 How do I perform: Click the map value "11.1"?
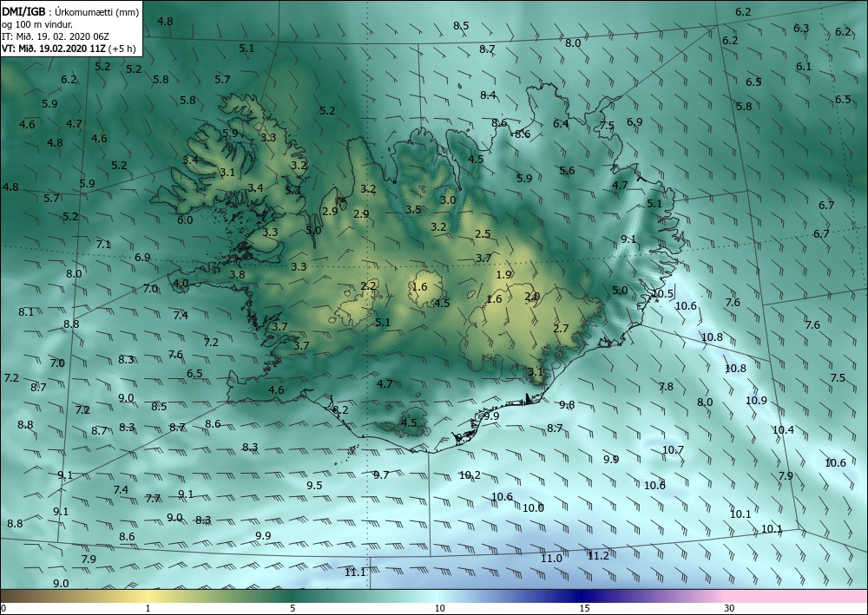(x=355, y=572)
